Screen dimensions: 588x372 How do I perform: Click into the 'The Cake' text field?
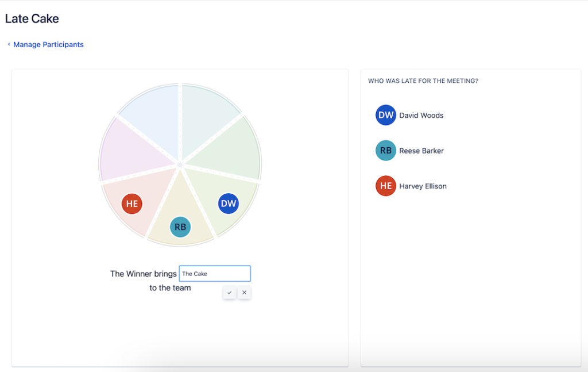point(215,274)
